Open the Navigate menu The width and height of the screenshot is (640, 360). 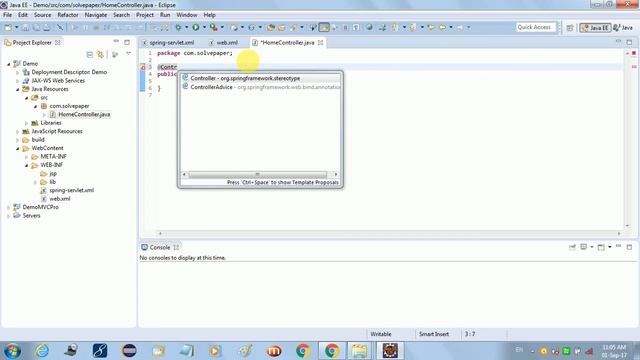pyautogui.click(x=96, y=15)
